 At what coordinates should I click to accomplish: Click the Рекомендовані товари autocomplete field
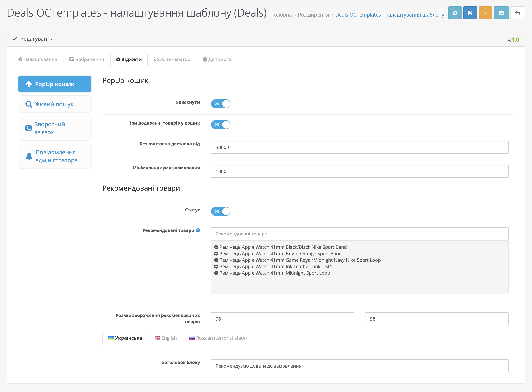(360, 234)
